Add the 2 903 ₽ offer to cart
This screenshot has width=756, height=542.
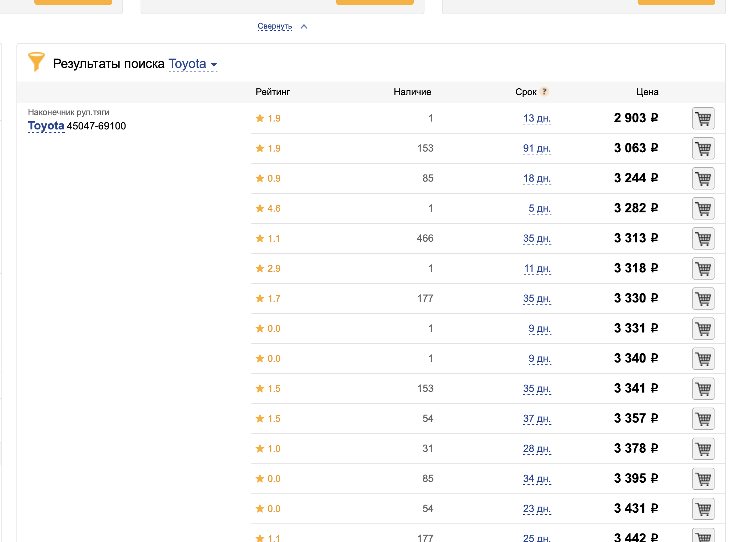point(703,118)
